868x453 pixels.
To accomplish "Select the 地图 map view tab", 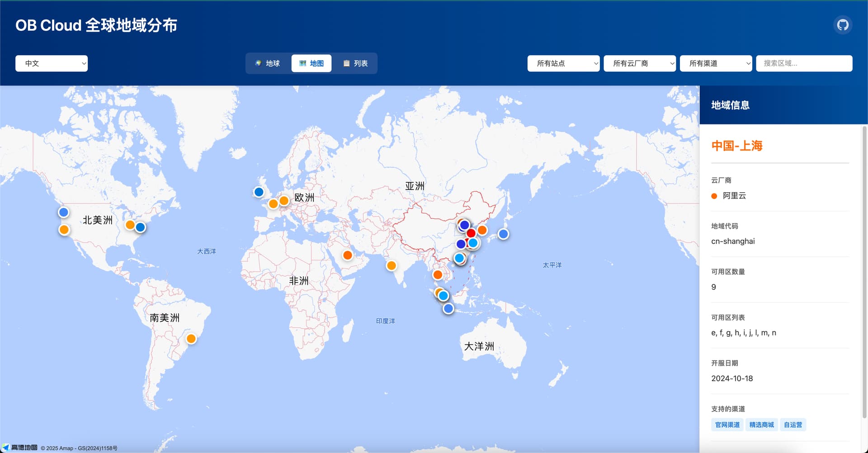I will [x=311, y=63].
